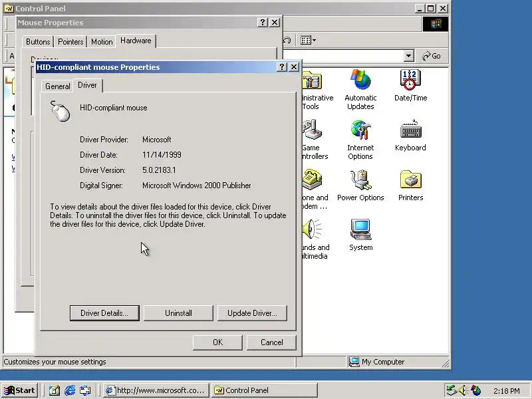The width and height of the screenshot is (532, 399).
Task: Click the volume speaker tray icon
Action: pos(463,390)
